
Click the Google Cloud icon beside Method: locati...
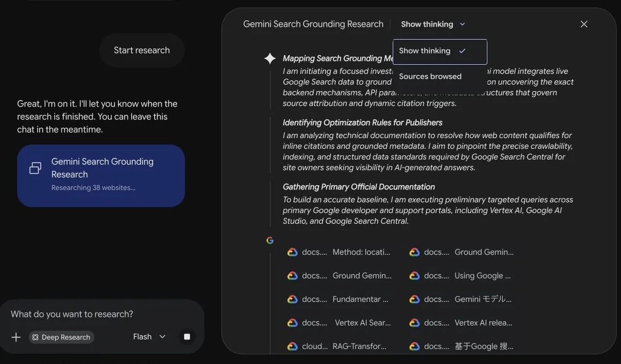(x=292, y=252)
